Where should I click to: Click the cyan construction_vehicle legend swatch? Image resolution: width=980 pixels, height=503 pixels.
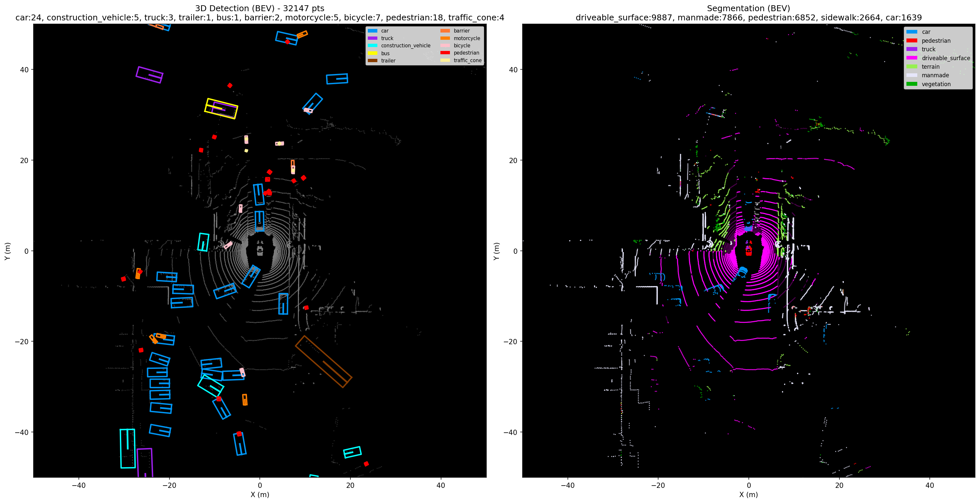pyautogui.click(x=372, y=46)
